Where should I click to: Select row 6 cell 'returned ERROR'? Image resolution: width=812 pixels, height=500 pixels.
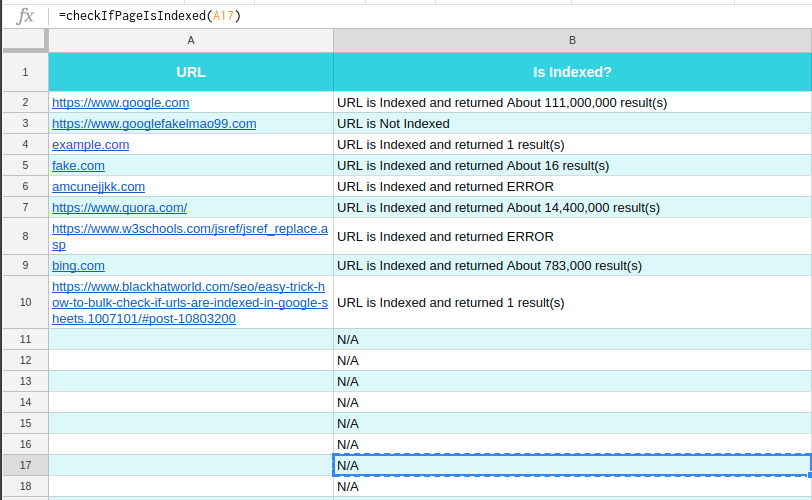click(572, 186)
